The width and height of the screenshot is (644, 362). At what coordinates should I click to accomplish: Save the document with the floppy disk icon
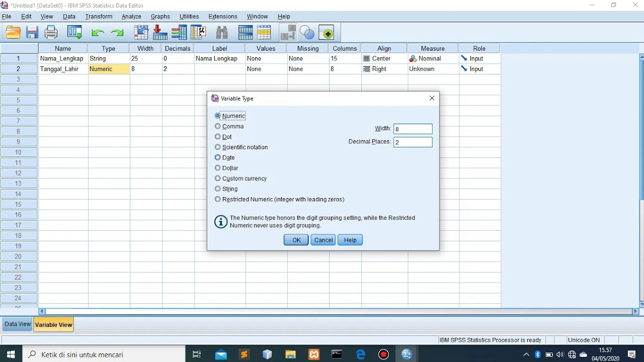click(x=32, y=33)
